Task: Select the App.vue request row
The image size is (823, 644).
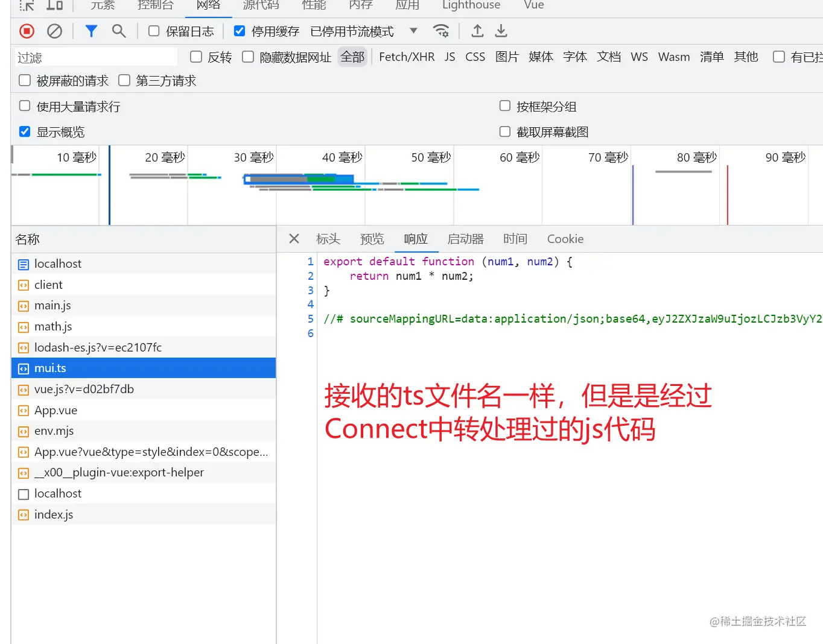Action: [144, 410]
